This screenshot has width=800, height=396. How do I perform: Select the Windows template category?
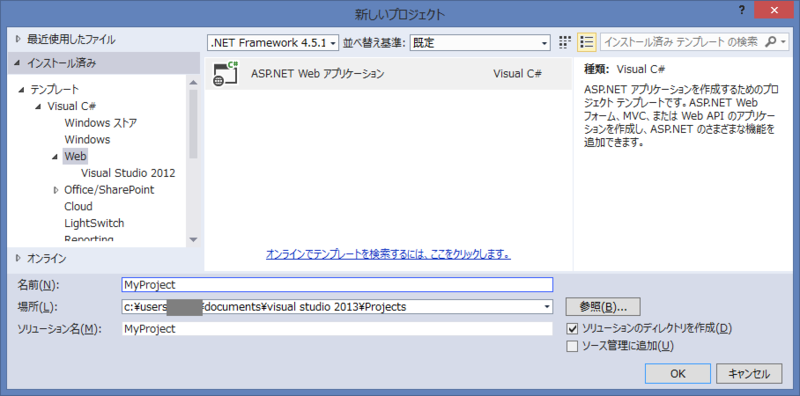87,139
